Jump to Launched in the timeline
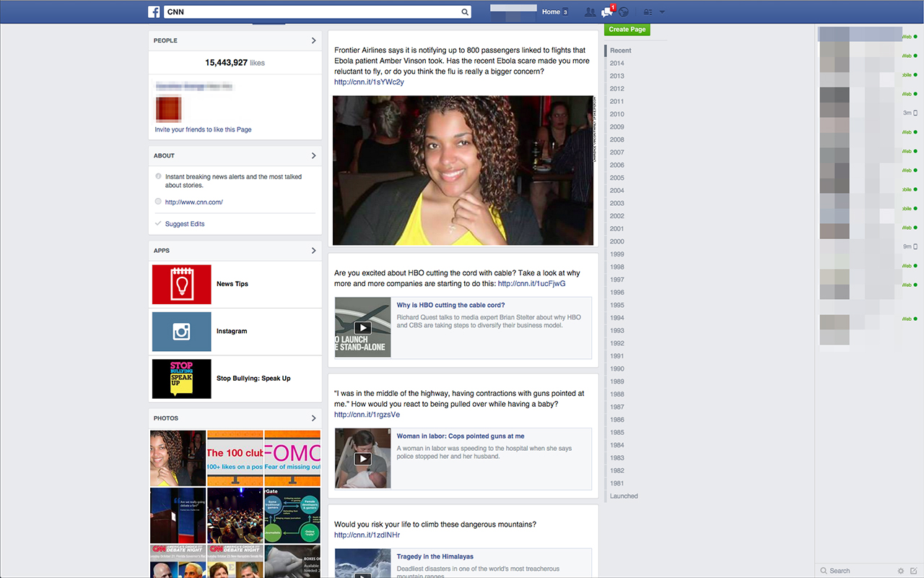This screenshot has width=924, height=578. click(x=624, y=496)
